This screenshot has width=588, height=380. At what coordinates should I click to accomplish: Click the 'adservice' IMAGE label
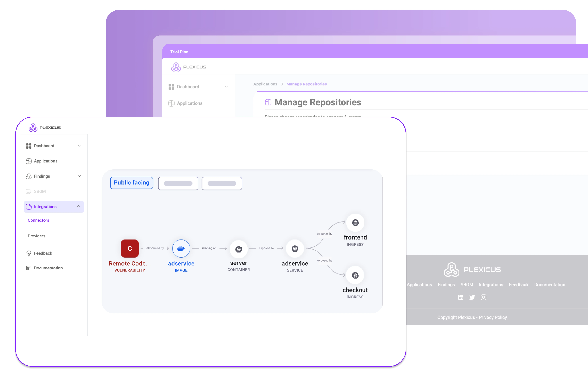[x=181, y=264]
